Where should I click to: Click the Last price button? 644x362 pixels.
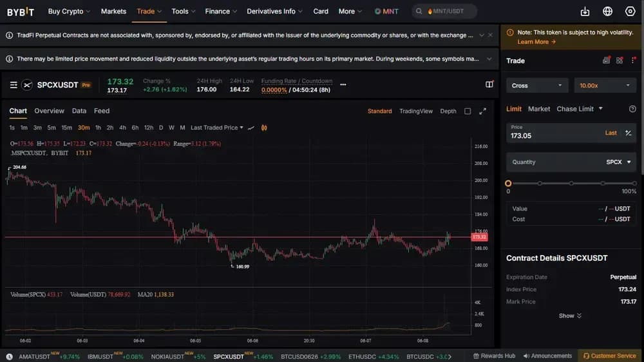pyautogui.click(x=611, y=133)
